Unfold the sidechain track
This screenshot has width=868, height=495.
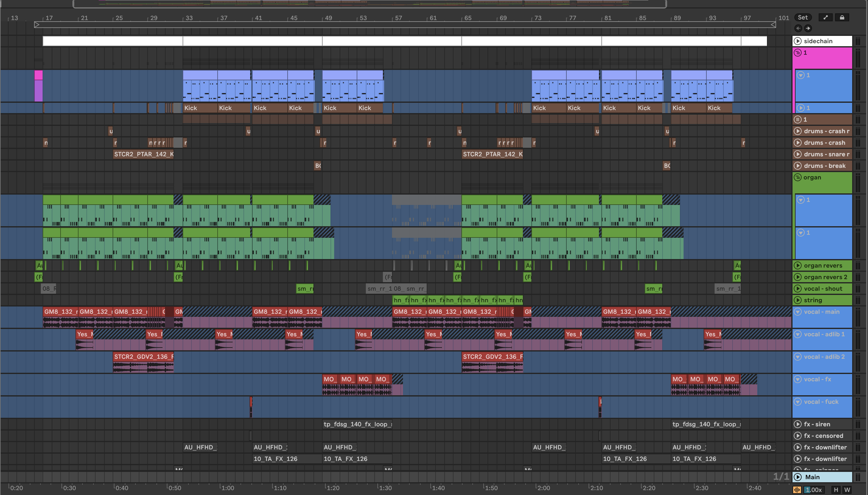pos(798,41)
